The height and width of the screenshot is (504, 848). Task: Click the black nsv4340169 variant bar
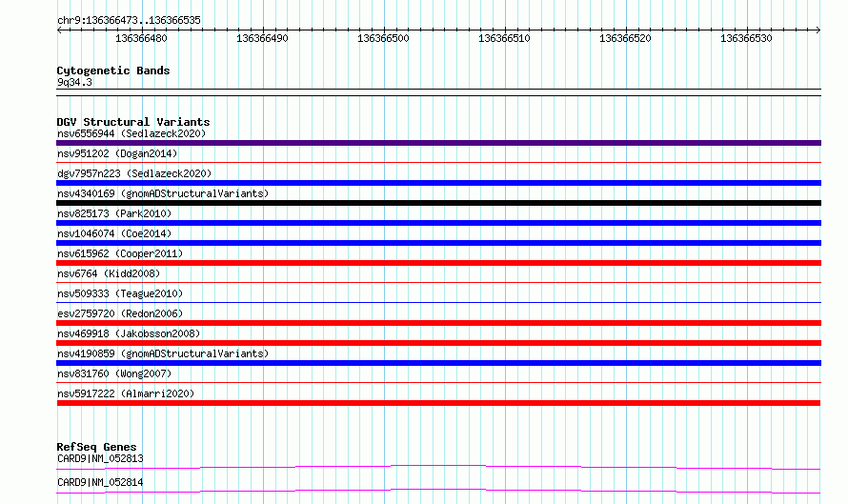tap(438, 203)
